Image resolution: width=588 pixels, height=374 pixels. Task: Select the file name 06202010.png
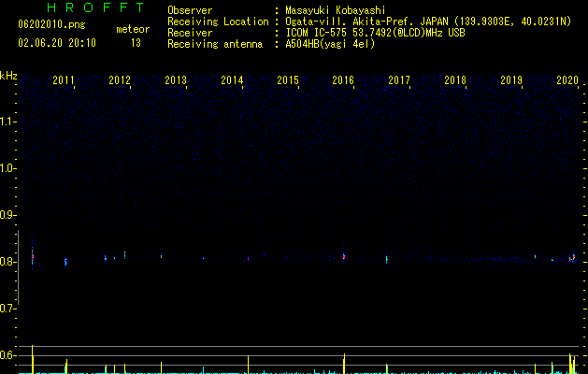click(51, 24)
